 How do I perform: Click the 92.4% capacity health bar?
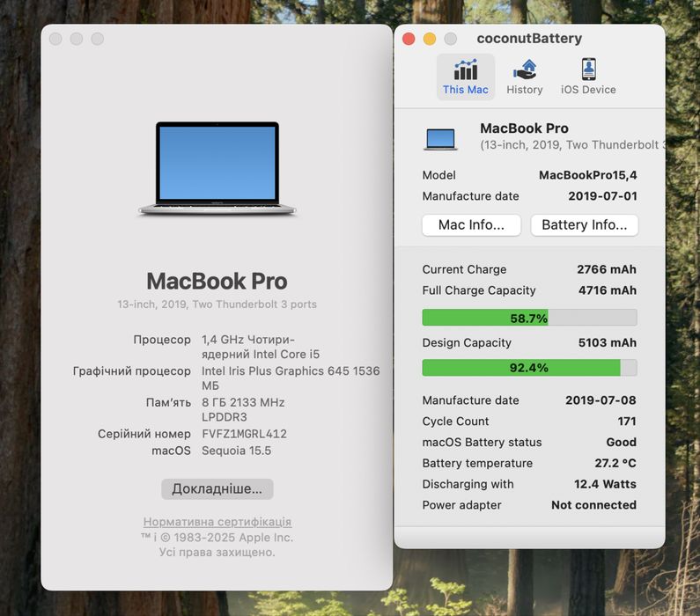(529, 368)
